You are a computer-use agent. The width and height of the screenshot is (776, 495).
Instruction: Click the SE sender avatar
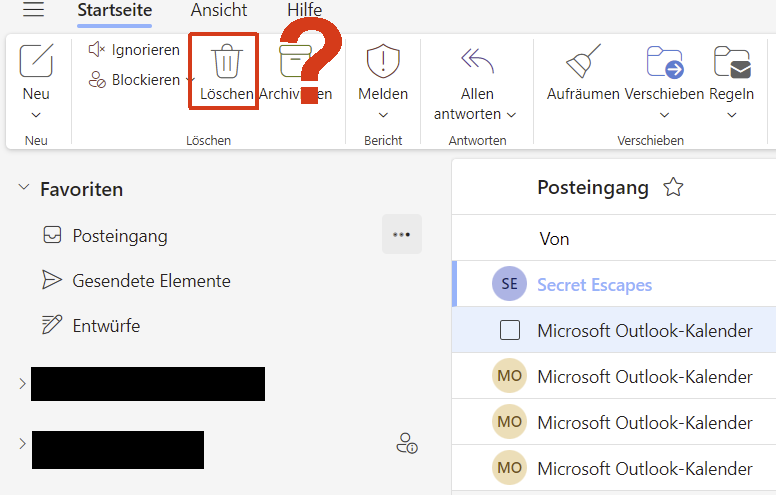point(509,284)
